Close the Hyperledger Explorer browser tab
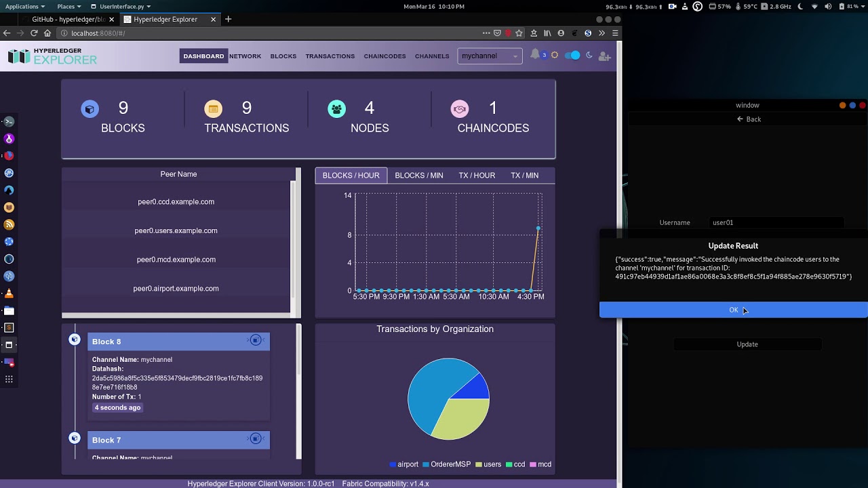Viewport: 868px width, 488px height. 214,19
